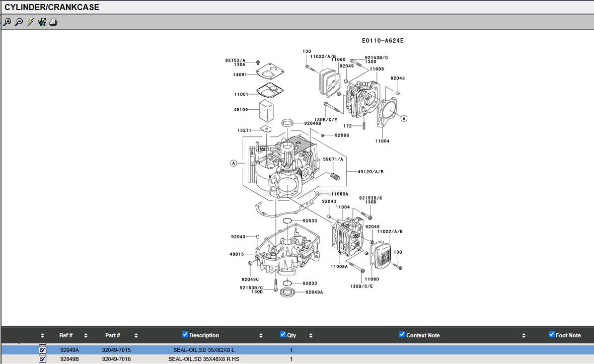
Task: Click the sort arrows right of Ref #
Action: (x=86, y=336)
